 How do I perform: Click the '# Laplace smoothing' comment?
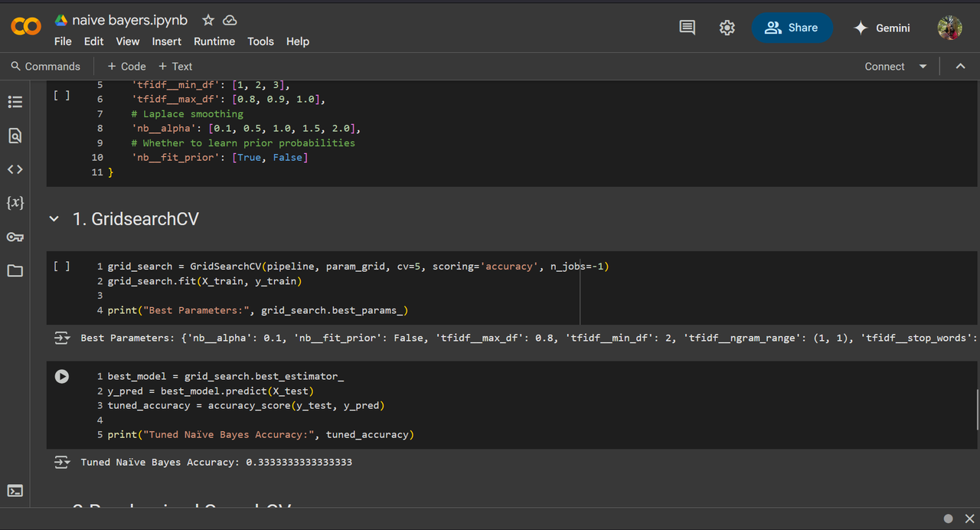tap(187, 114)
